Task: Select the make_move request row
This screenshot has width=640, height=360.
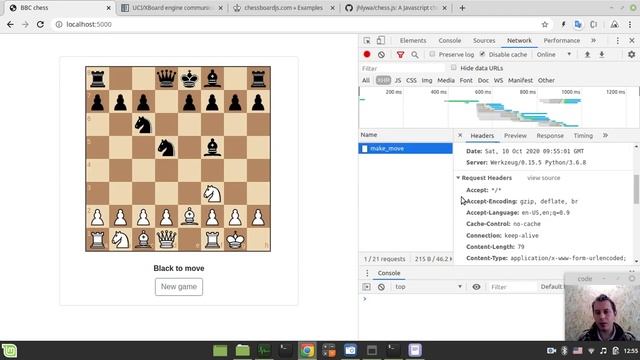Action: coord(405,148)
